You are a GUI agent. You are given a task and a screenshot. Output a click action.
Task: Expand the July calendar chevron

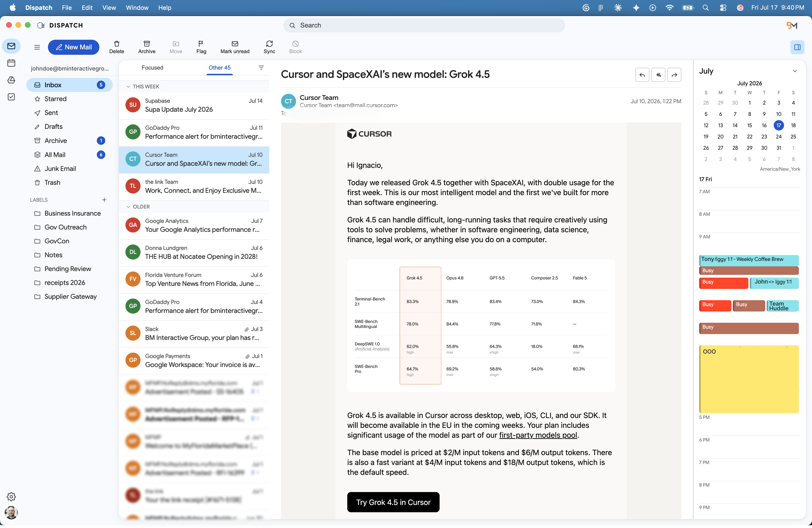795,71
